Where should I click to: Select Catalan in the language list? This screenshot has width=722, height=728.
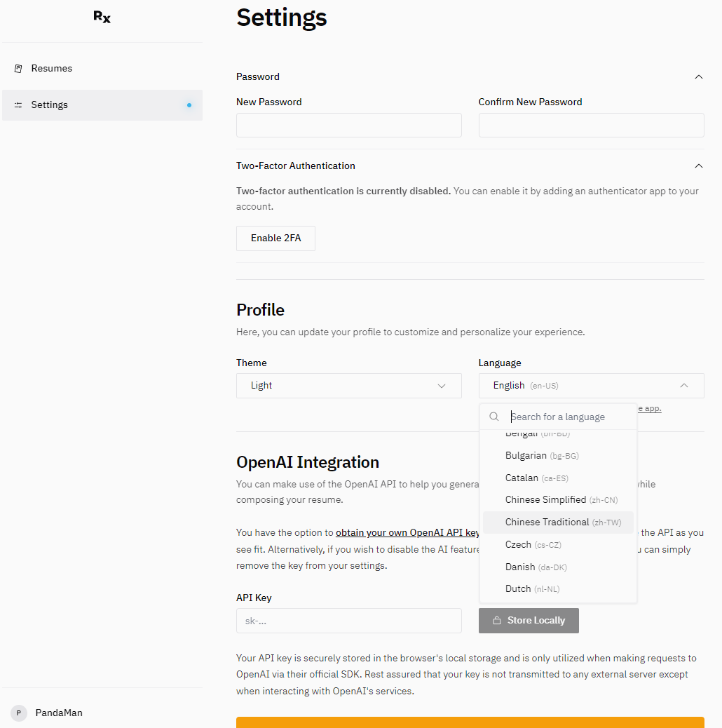click(522, 478)
